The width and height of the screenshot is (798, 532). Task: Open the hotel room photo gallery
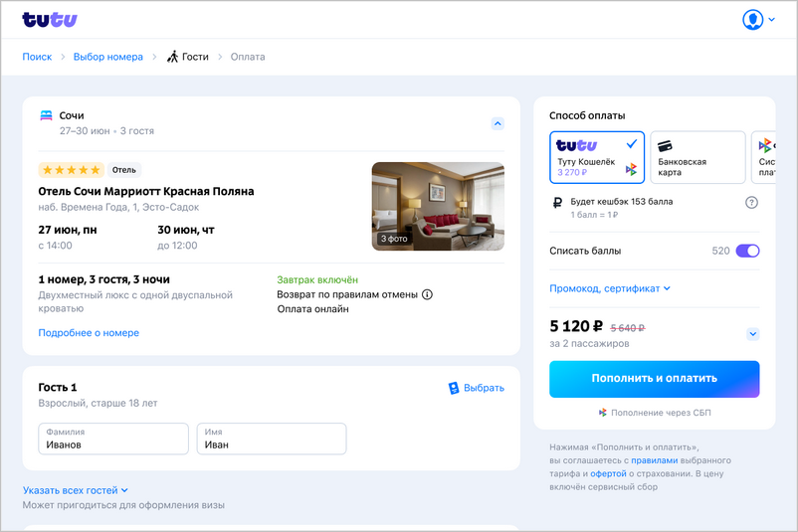click(x=438, y=206)
